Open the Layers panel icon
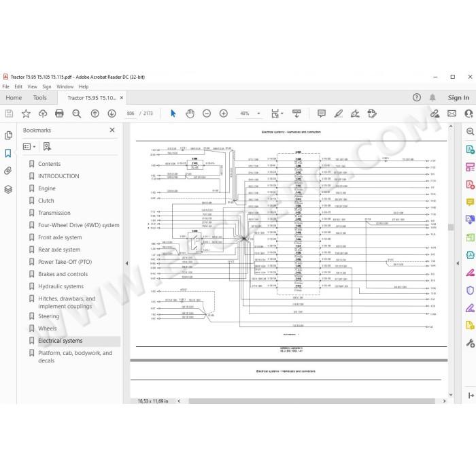476x476 pixels. coord(8,190)
